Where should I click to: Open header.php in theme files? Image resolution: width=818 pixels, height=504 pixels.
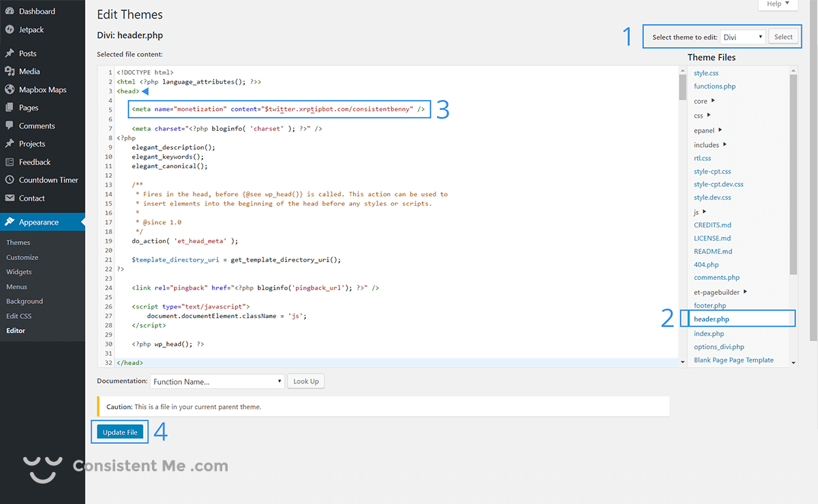pos(712,319)
